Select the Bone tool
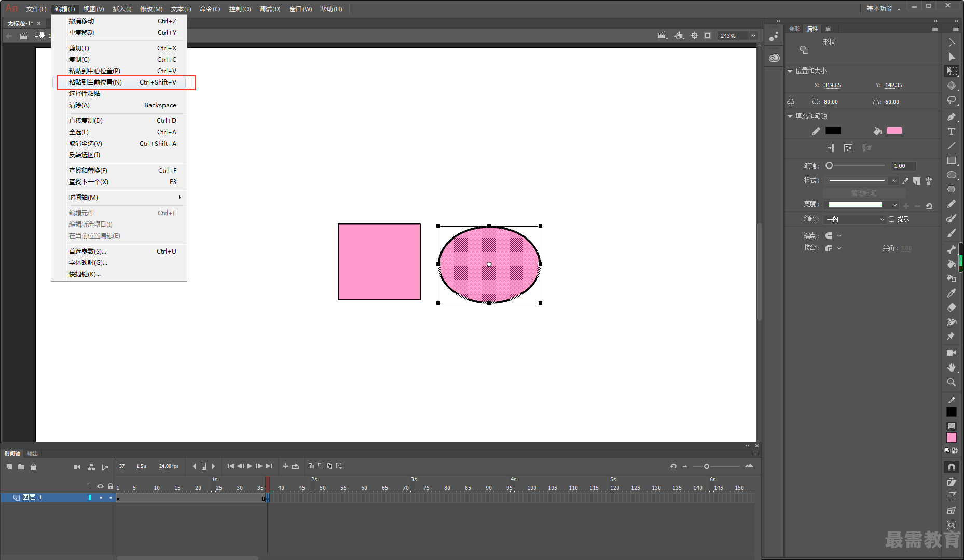Screen dimensions: 964x560 952,249
